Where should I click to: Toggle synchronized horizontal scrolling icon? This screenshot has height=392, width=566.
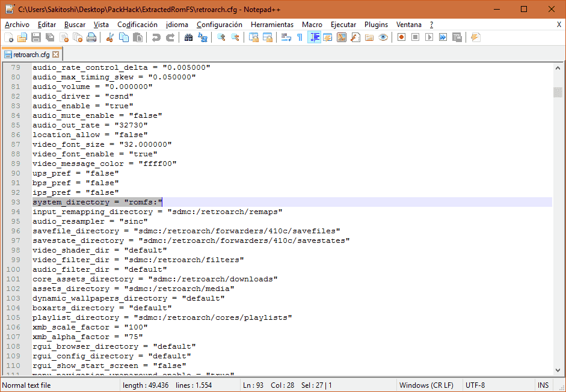[x=268, y=37]
